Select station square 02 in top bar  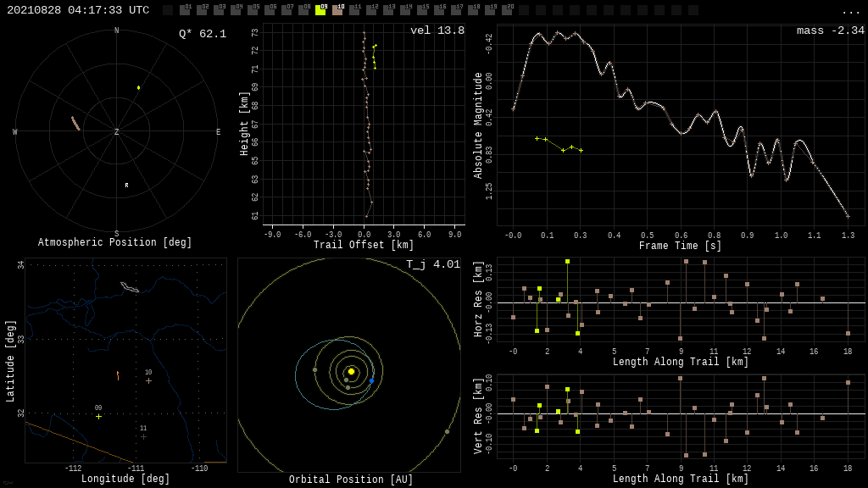point(202,10)
